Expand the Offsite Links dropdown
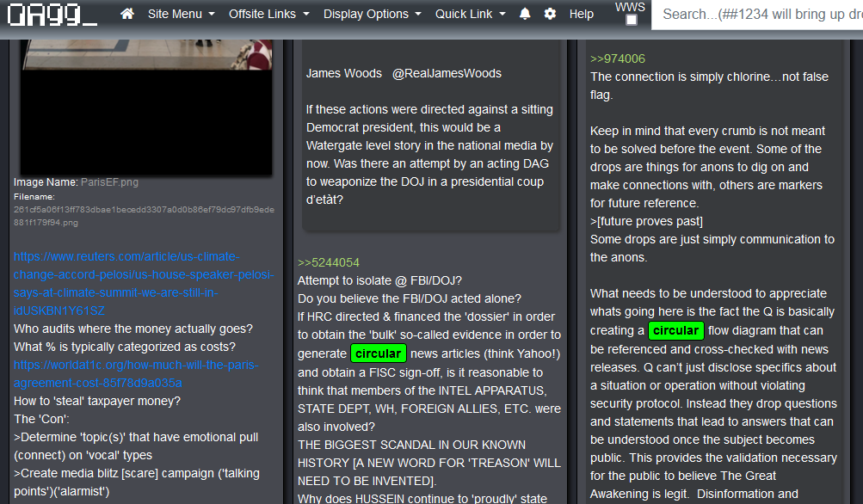Image resolution: width=863 pixels, height=504 pixels. click(x=269, y=14)
